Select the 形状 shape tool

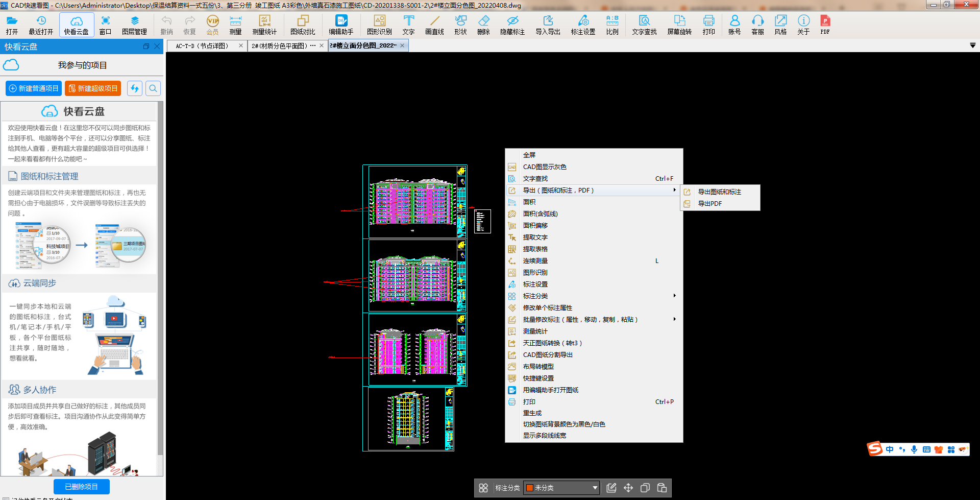pos(460,25)
